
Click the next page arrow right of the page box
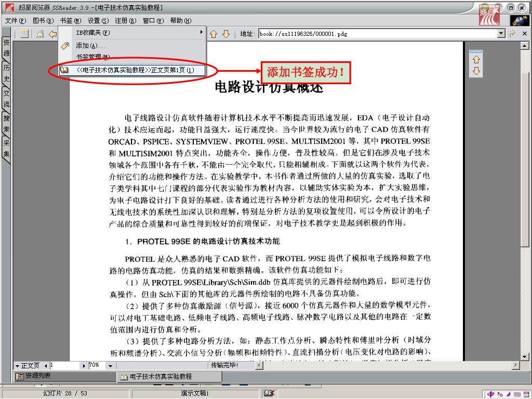84,366
